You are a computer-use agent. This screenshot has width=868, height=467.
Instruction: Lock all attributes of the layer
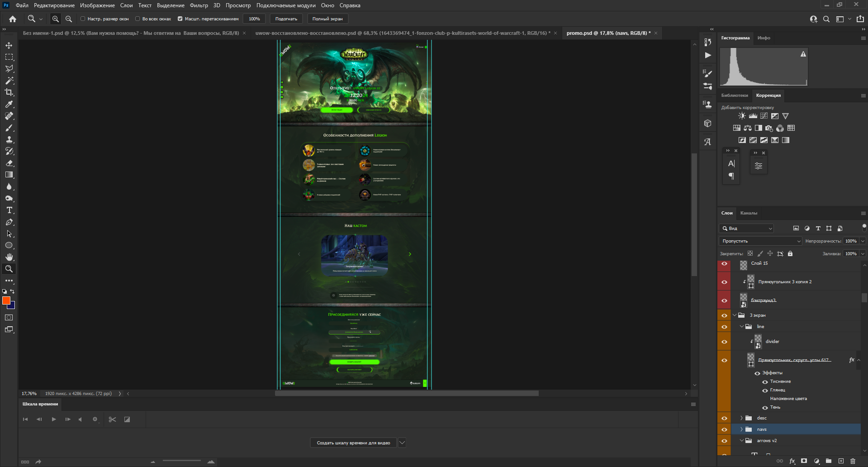click(790, 254)
